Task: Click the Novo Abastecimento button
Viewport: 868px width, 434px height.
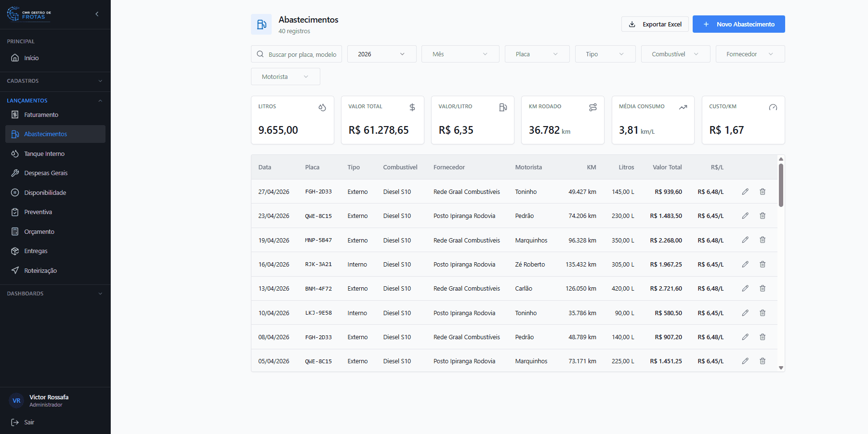Action: (x=738, y=24)
